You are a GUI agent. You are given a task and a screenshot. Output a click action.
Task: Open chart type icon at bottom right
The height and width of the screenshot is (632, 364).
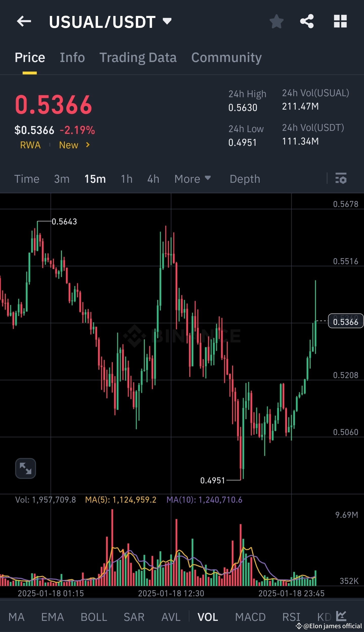tap(342, 617)
